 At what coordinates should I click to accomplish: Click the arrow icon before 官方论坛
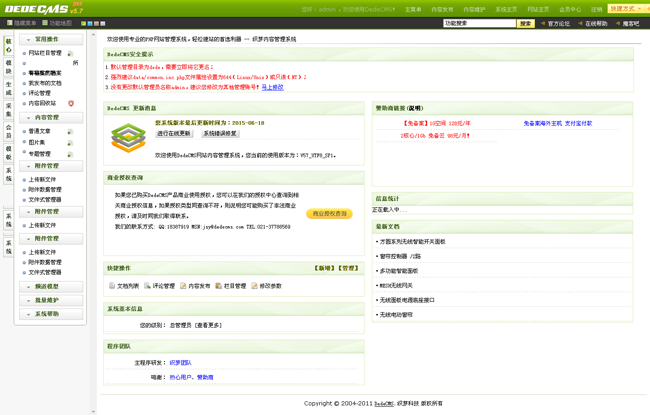point(543,24)
